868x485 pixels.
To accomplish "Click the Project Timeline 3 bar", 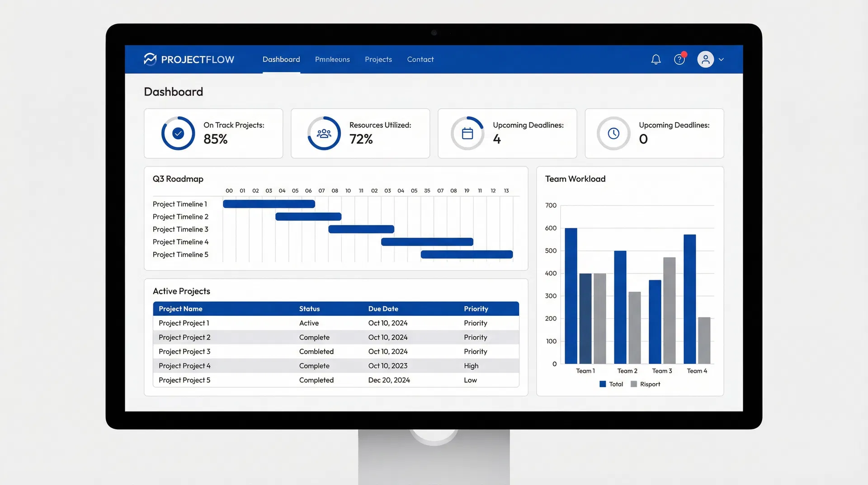I will 361,229.
